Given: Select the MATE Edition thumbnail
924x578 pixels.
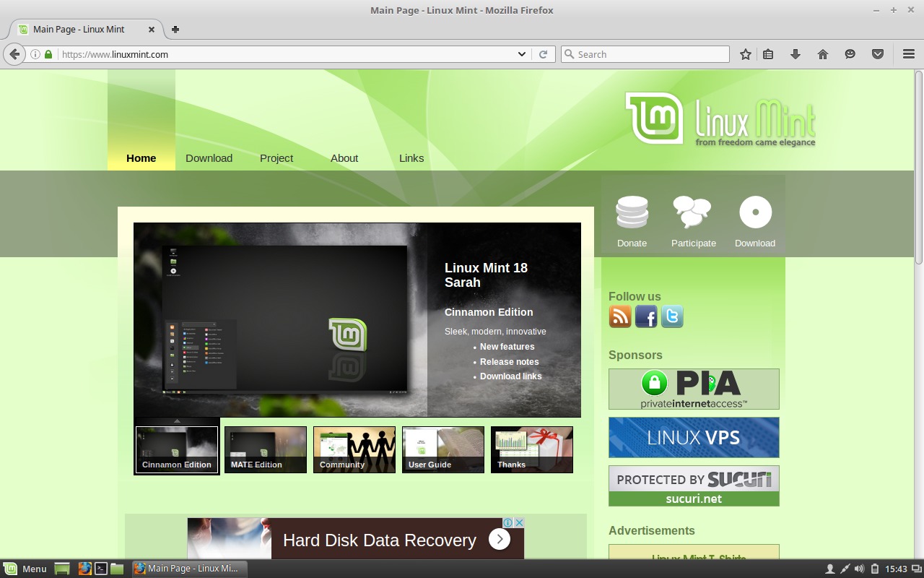Looking at the screenshot, I should coord(265,449).
